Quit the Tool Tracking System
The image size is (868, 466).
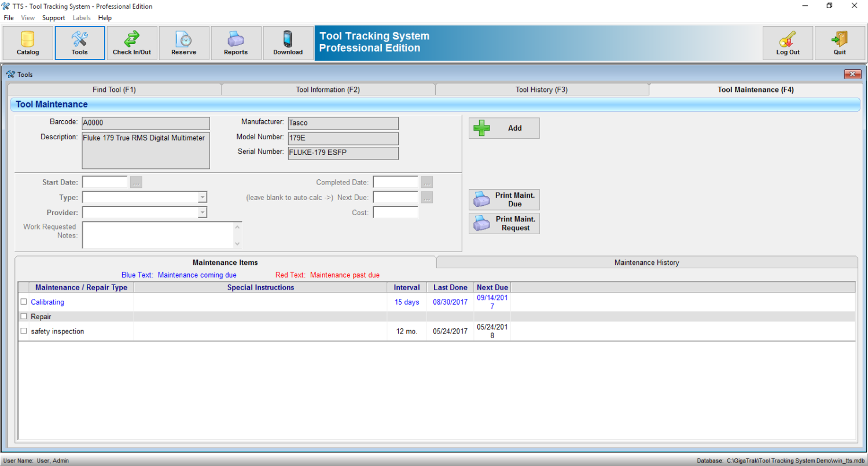(840, 43)
